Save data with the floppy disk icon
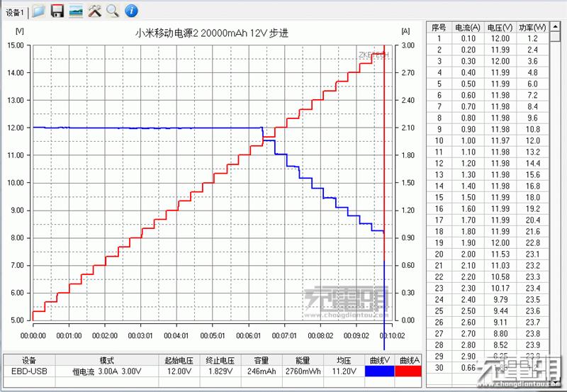567x392 pixels. tap(57, 11)
